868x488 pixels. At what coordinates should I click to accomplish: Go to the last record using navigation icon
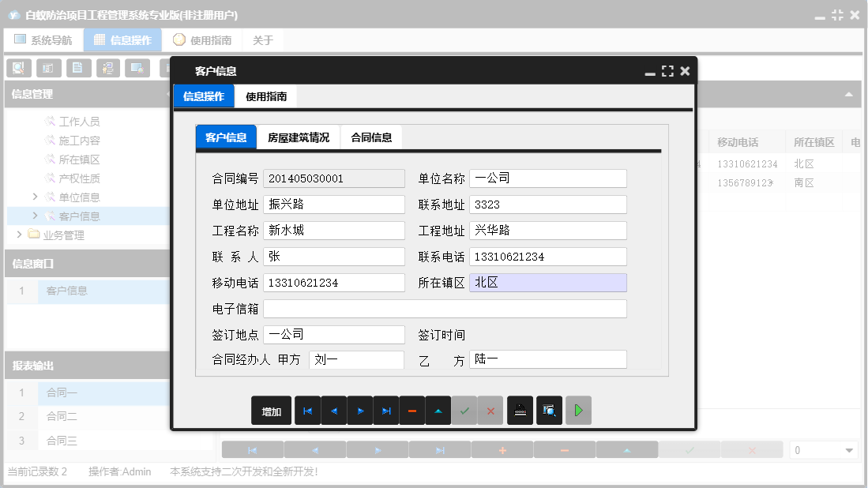[386, 410]
